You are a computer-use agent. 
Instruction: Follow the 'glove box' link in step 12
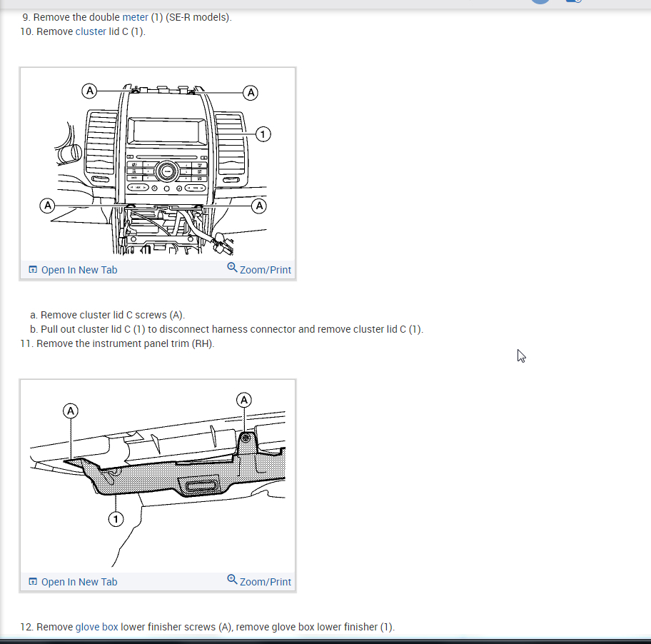point(97,627)
